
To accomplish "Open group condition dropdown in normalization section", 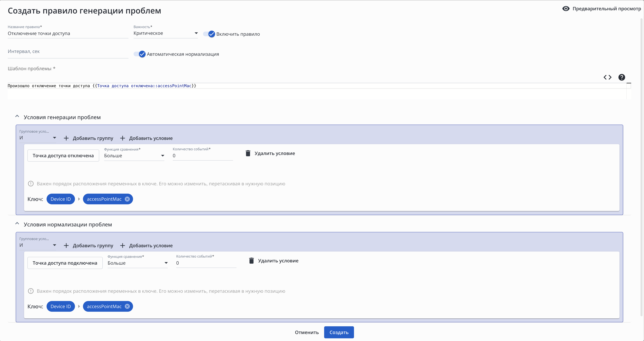I will pyautogui.click(x=37, y=245).
